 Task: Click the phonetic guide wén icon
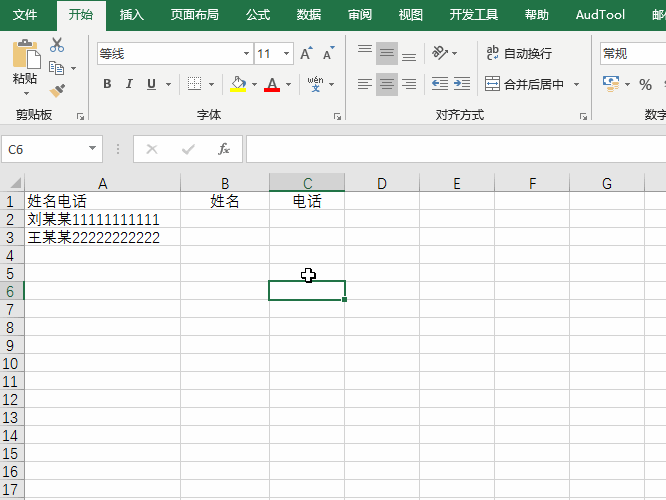coord(315,84)
